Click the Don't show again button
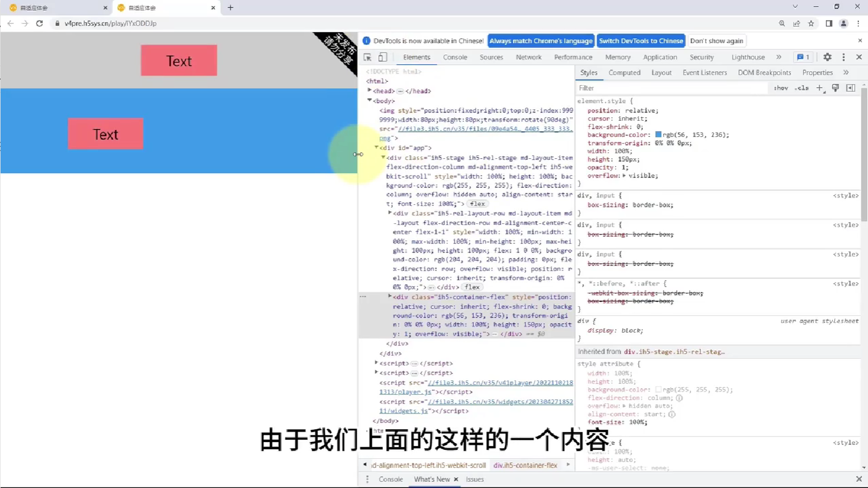 click(717, 41)
